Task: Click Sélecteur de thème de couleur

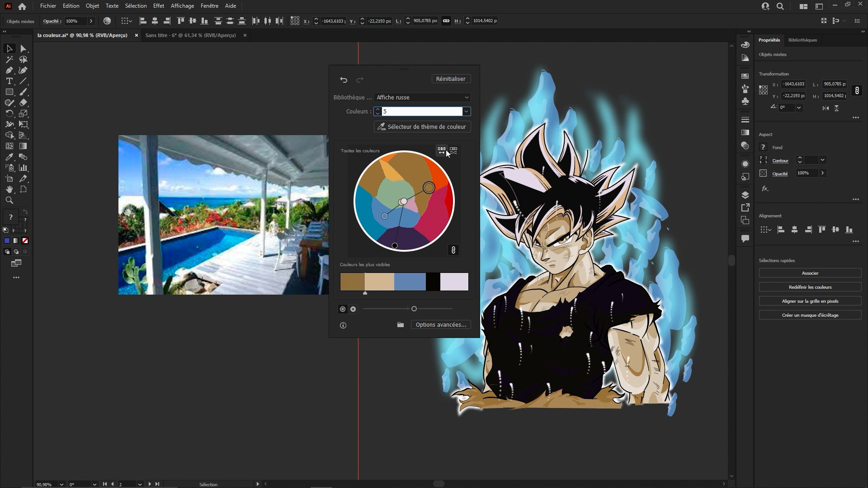Action: (x=422, y=127)
